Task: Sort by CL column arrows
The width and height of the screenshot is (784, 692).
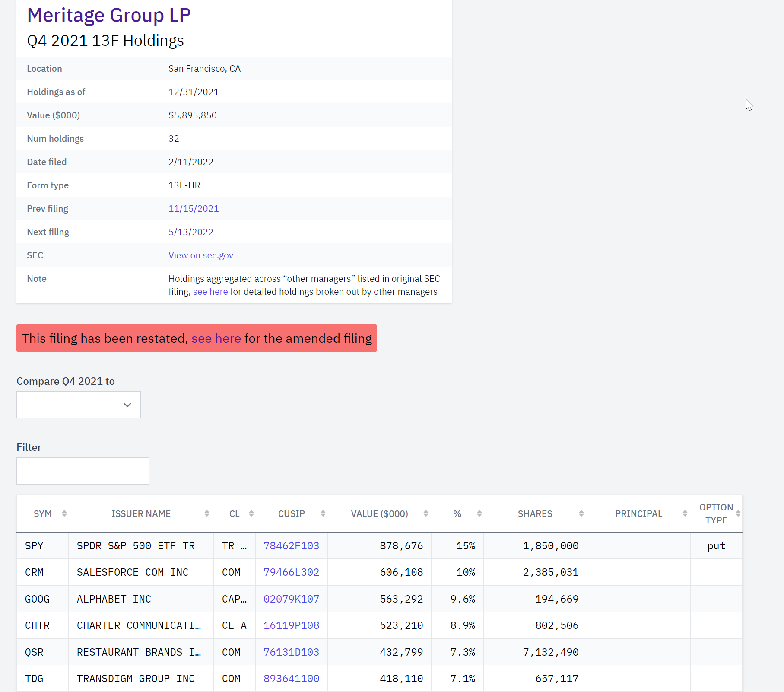Action: [251, 513]
